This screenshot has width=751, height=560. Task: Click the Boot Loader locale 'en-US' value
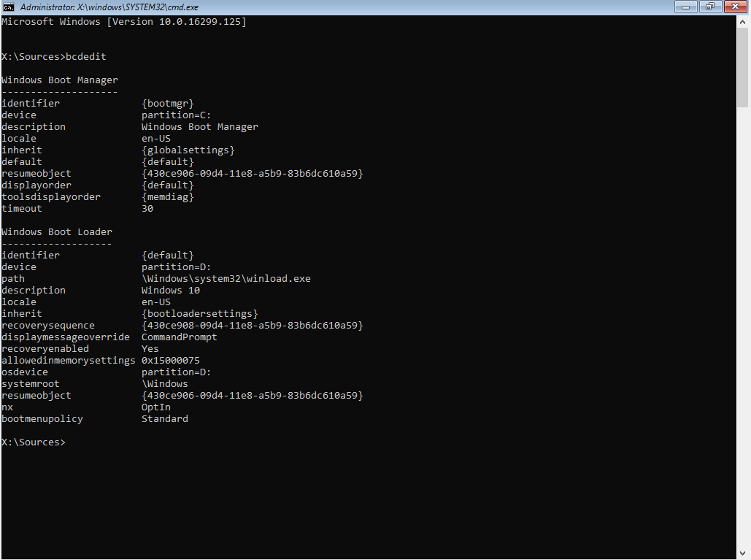click(x=156, y=302)
